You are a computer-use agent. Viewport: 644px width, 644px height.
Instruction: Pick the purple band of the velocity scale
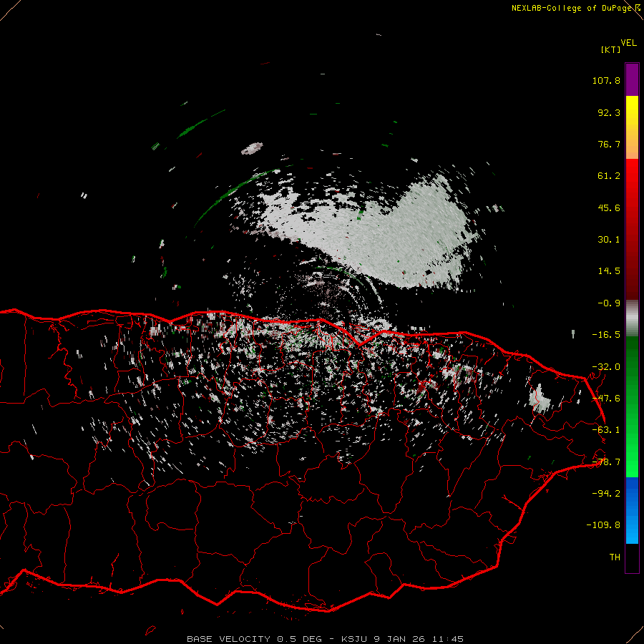(x=632, y=79)
